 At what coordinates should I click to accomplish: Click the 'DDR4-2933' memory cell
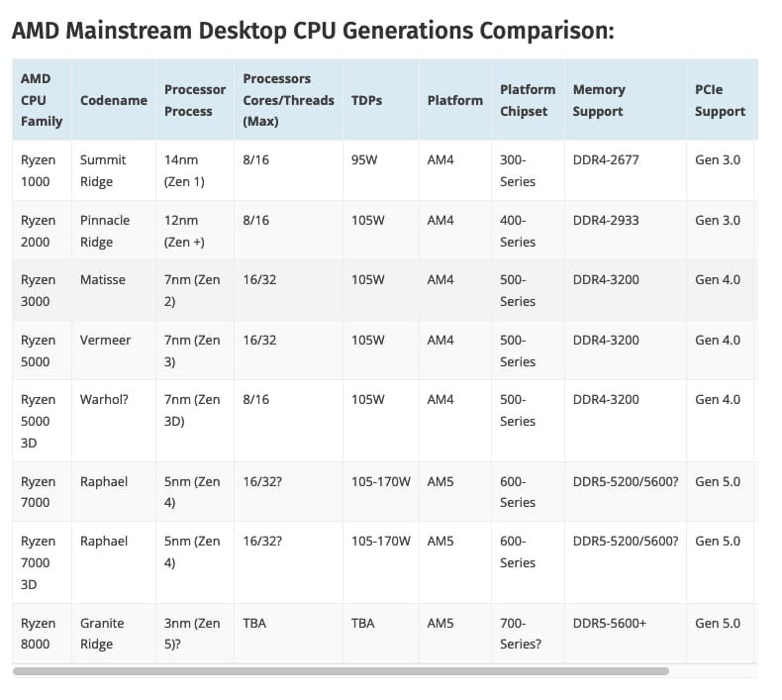626,231
